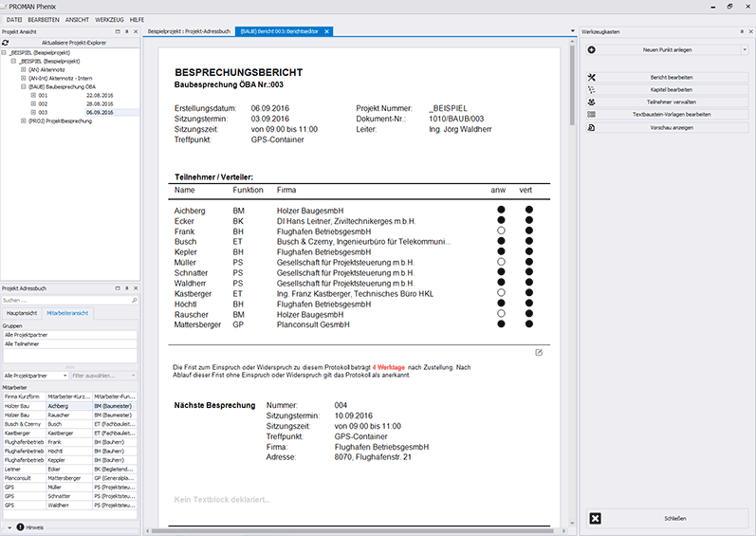Click the report vertical scrollbar thumb
The height and width of the screenshot is (536, 756).
pyautogui.click(x=572, y=85)
